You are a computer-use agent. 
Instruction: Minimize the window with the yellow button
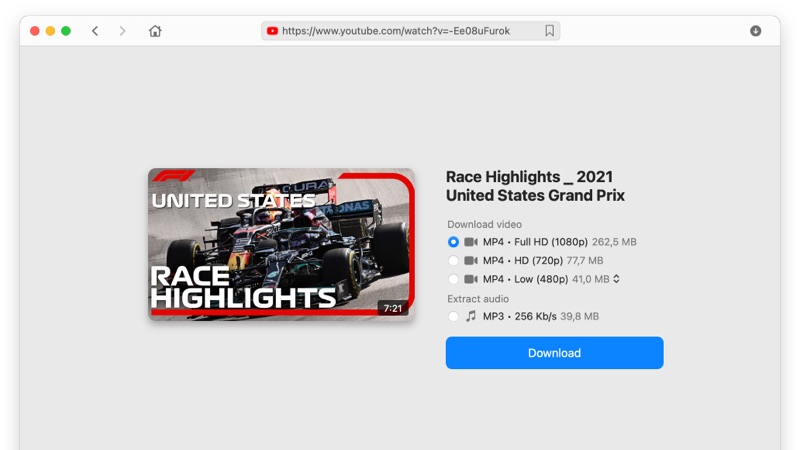[51, 31]
